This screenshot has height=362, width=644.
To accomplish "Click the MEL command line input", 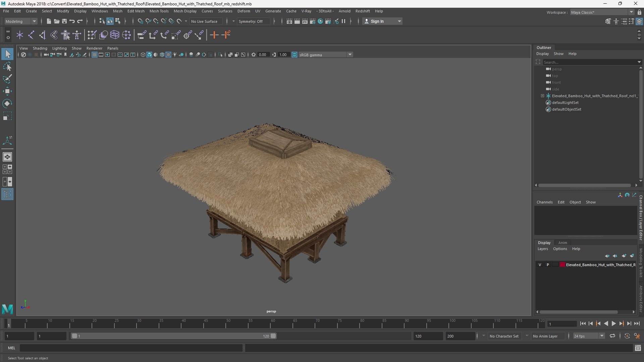I will click(131, 348).
